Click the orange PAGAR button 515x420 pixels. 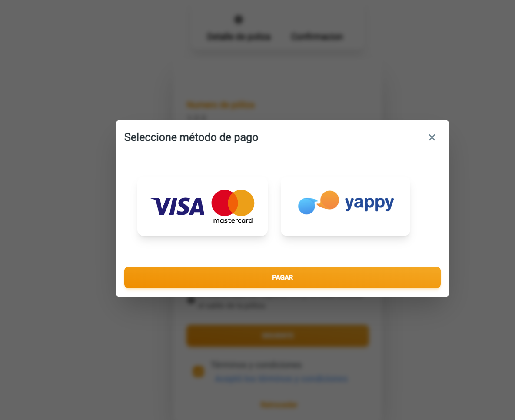point(282,277)
